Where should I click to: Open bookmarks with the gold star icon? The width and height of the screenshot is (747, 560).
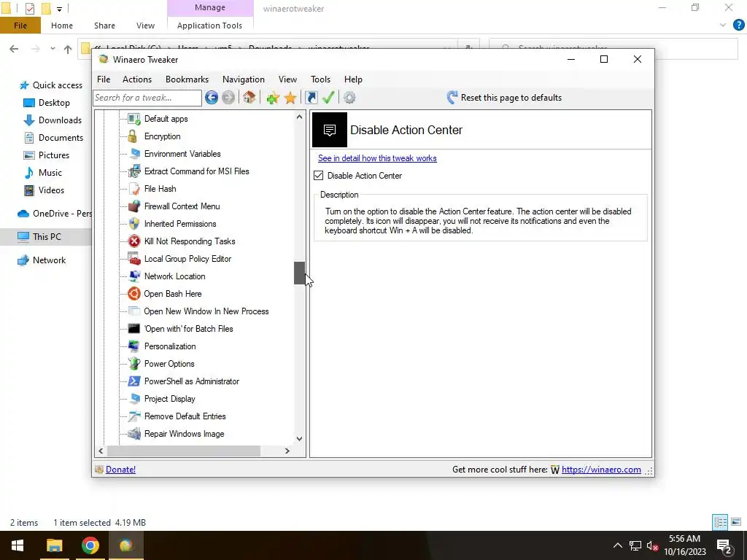tap(290, 98)
